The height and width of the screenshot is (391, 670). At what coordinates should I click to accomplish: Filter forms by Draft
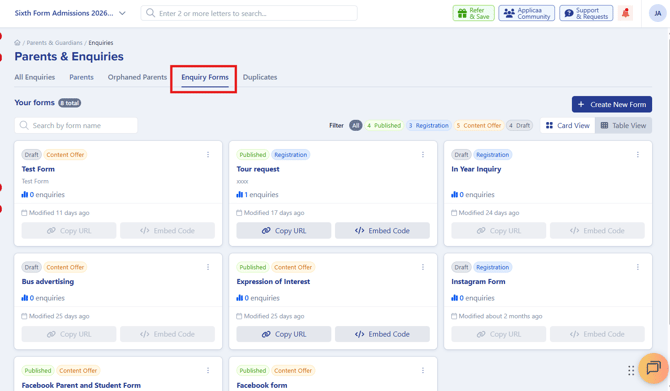pos(519,126)
